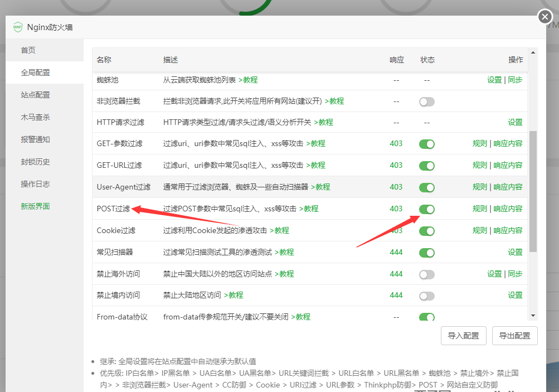Close the Nginx firewall dialog
Viewport: 559px width, 392px height.
tap(545, 17)
